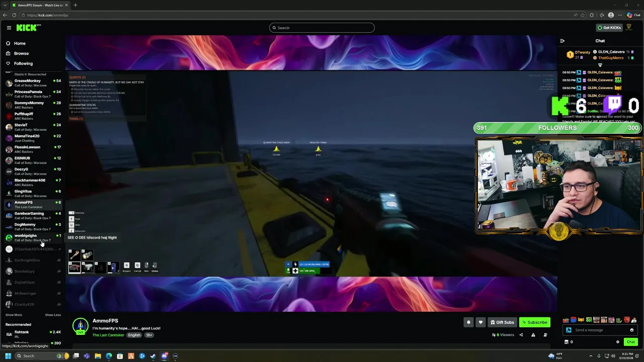
Task: Open the Windows Start menu
Action: (x=8, y=356)
